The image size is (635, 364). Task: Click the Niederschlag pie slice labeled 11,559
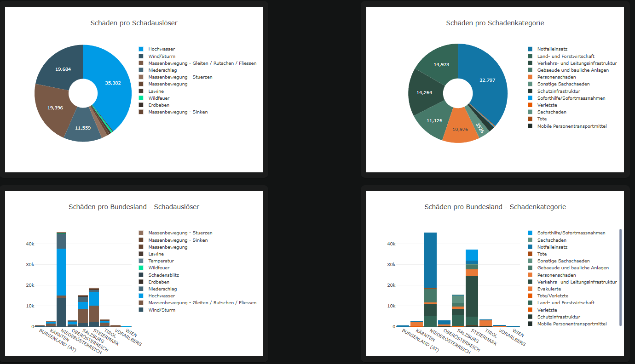[x=83, y=129]
